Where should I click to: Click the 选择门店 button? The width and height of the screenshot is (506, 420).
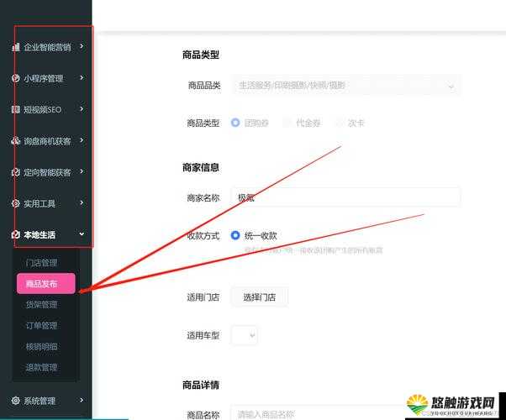click(260, 297)
